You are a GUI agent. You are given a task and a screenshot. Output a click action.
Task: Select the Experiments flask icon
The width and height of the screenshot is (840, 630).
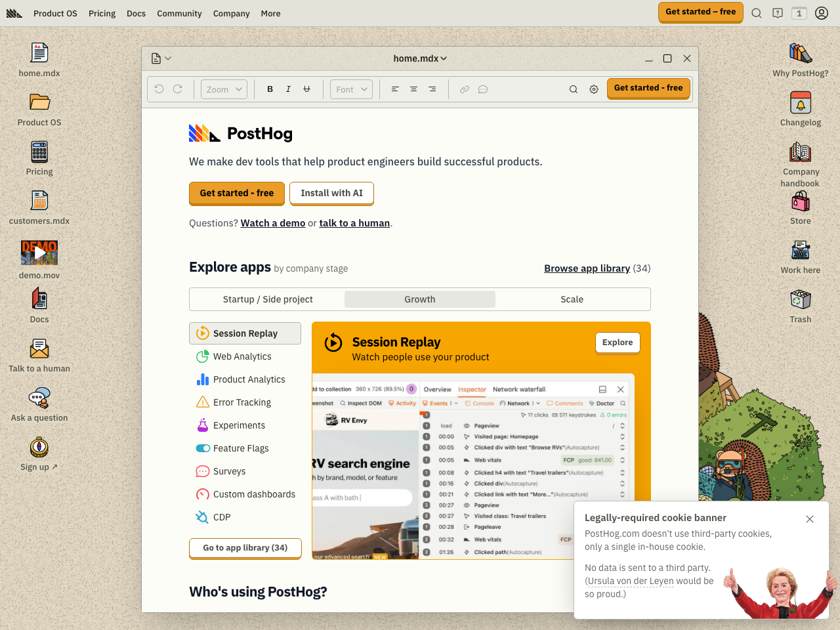(x=202, y=425)
